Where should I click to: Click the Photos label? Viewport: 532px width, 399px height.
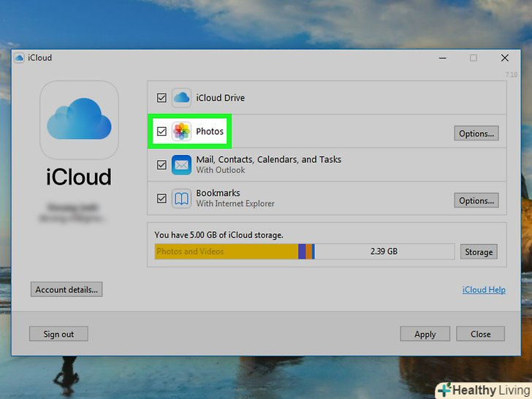(x=210, y=132)
